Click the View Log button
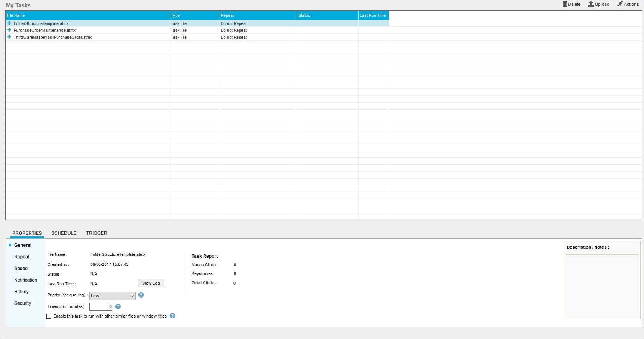This screenshot has height=339, width=644. 151,283
